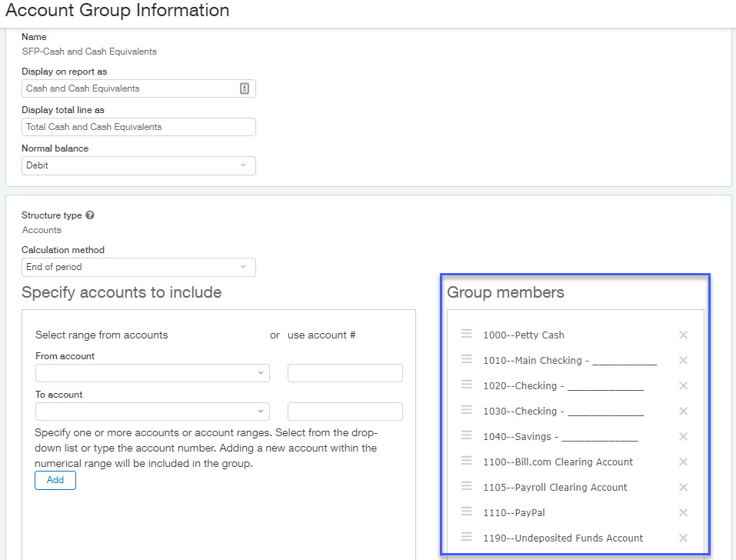Remove 1000--Petty Cash from group members

point(683,335)
